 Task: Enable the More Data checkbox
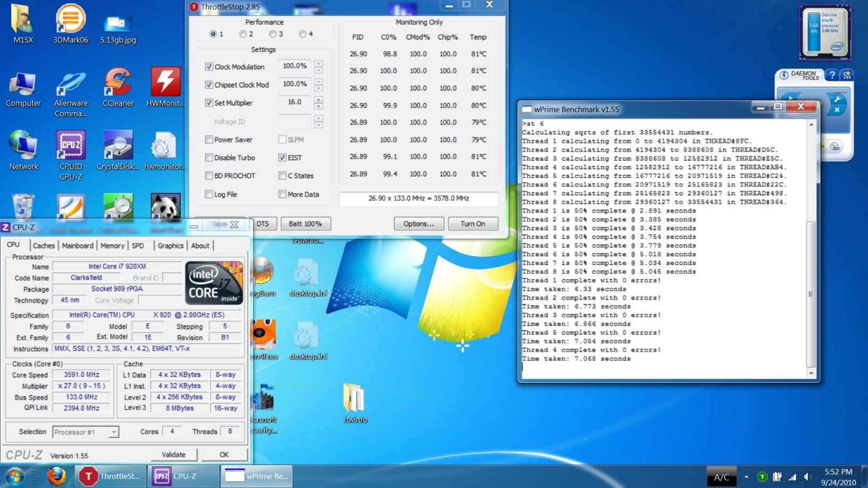click(x=282, y=195)
